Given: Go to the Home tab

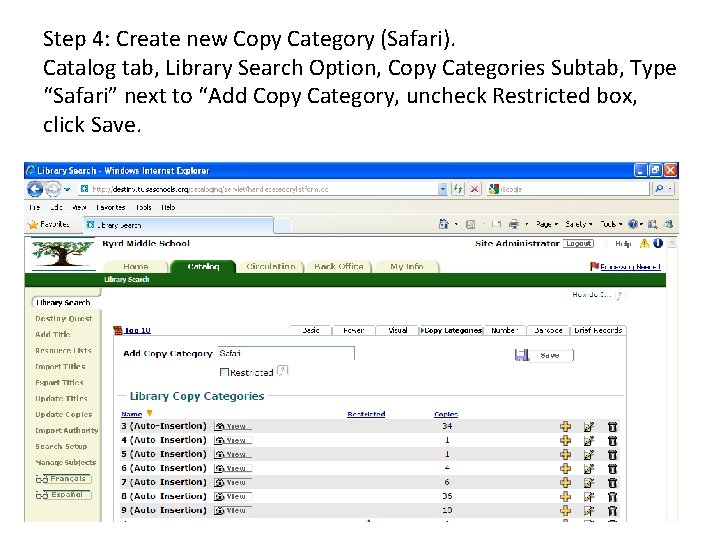Looking at the screenshot, I should click(136, 266).
